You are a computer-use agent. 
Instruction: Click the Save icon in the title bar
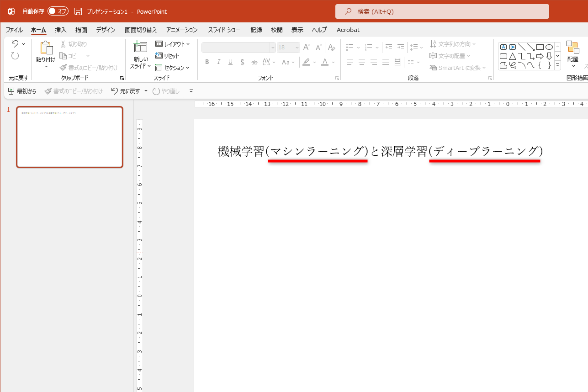tap(78, 11)
